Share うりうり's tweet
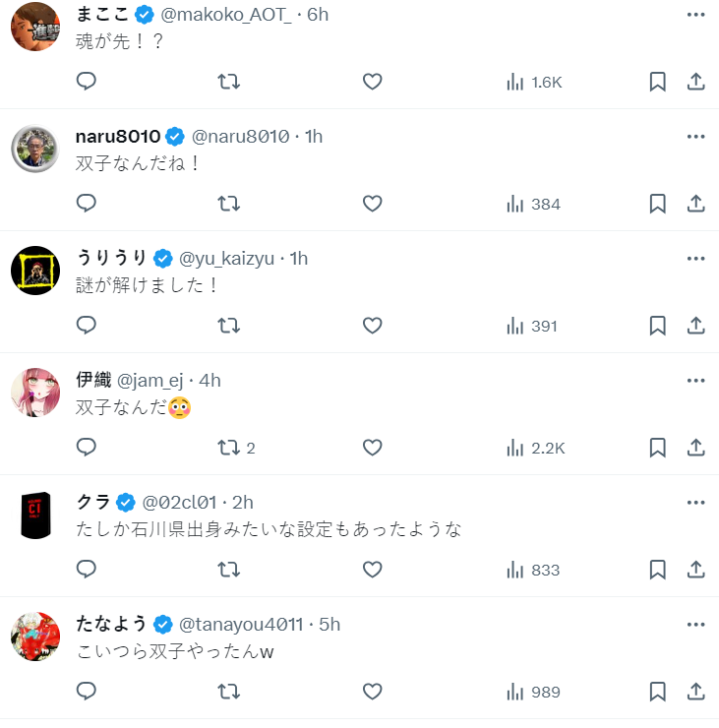 tap(695, 326)
